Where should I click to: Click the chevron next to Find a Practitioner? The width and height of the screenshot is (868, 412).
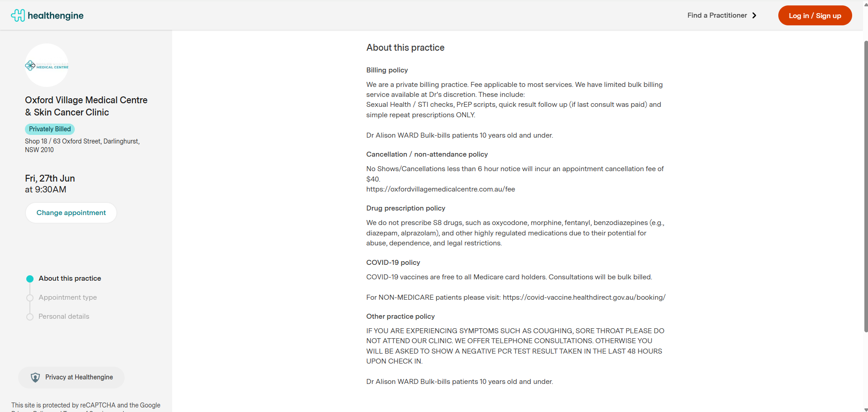click(754, 15)
